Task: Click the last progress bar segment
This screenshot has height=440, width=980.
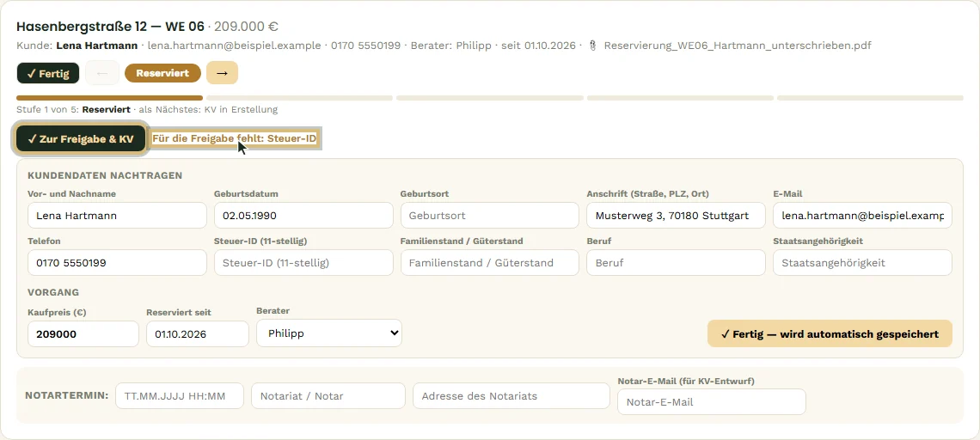Action: pos(870,98)
